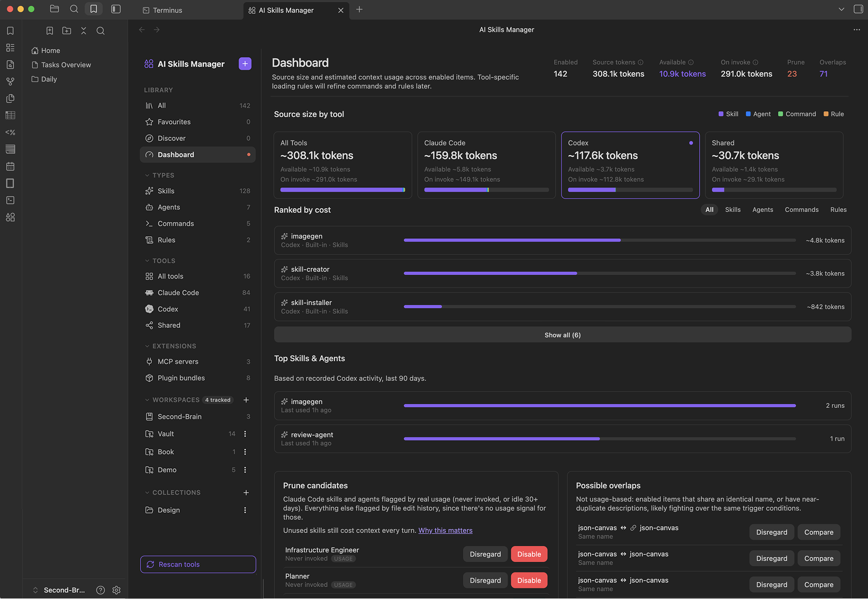
Task: Filter ranked list by Rules
Action: (x=838, y=210)
